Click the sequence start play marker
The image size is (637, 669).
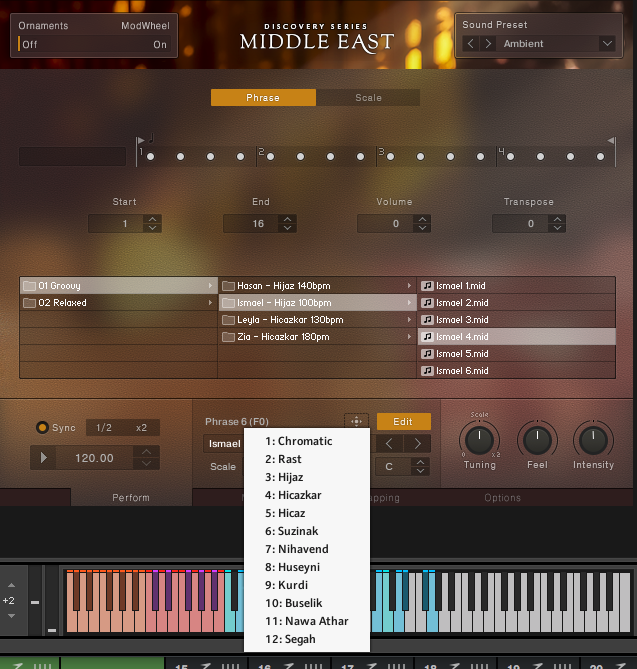click(140, 140)
